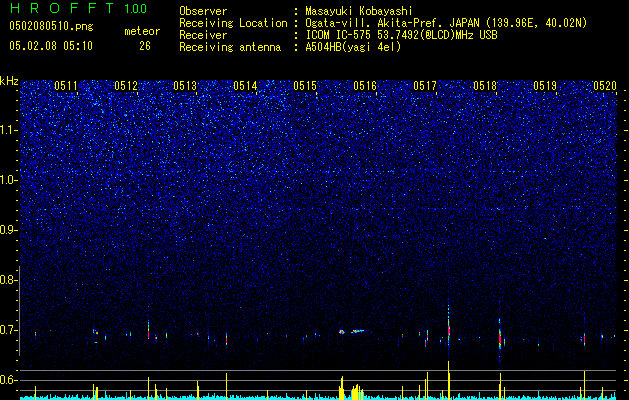Click the 0511 time marker
The image size is (629, 400).
coord(66,86)
